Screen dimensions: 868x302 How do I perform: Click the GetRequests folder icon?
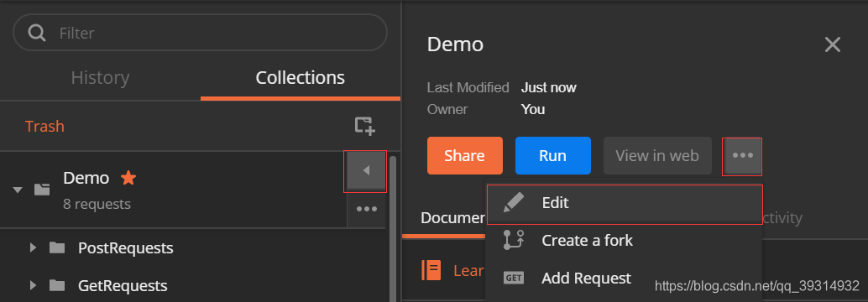[x=57, y=285]
